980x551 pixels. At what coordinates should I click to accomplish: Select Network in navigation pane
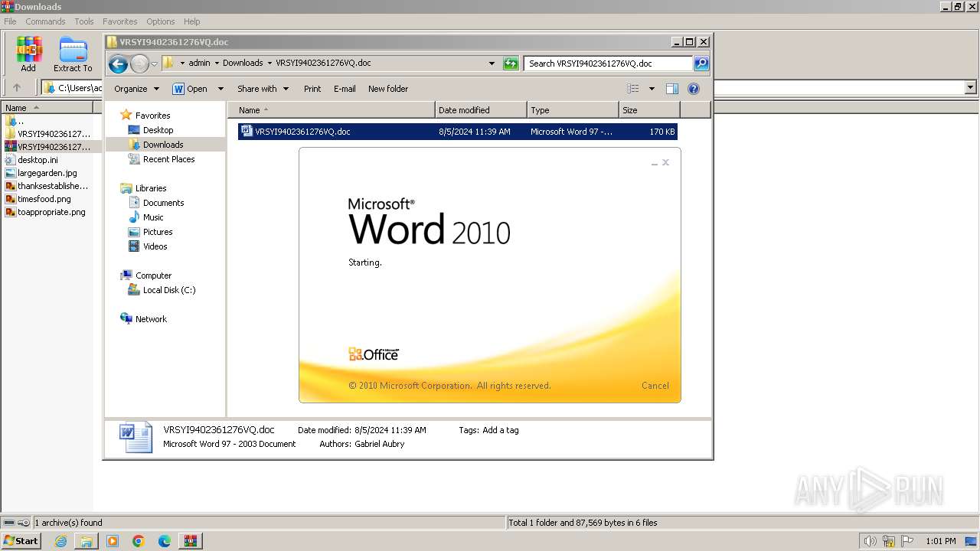(x=151, y=319)
